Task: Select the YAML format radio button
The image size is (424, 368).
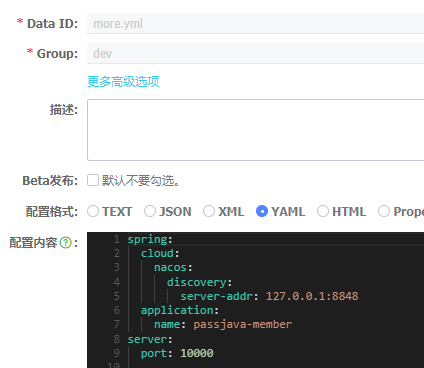Action: click(x=262, y=211)
